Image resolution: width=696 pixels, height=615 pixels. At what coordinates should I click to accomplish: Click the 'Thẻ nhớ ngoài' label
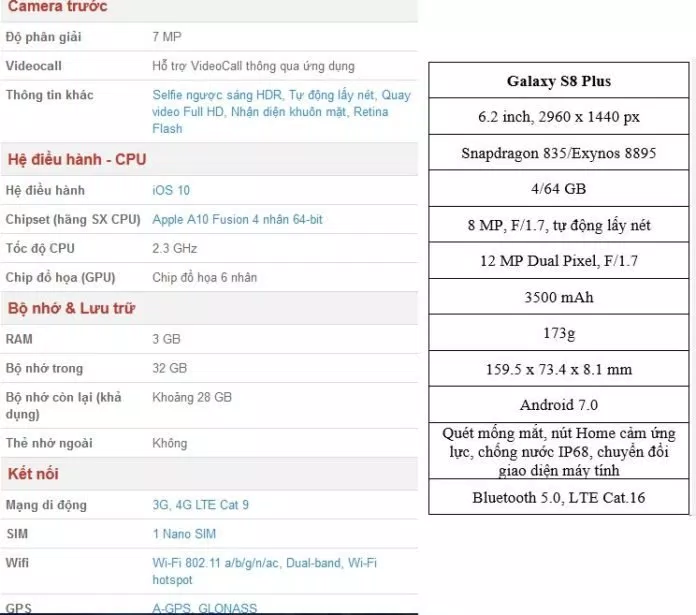pyautogui.click(x=49, y=443)
